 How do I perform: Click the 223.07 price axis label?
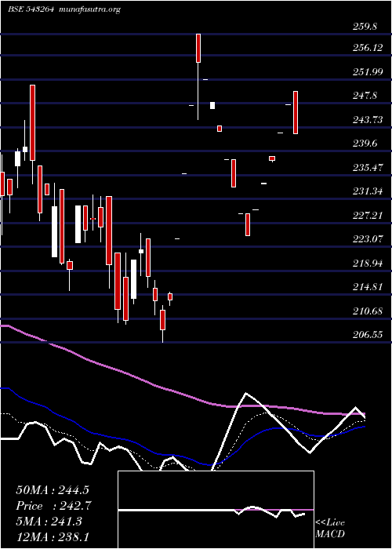[x=368, y=239]
